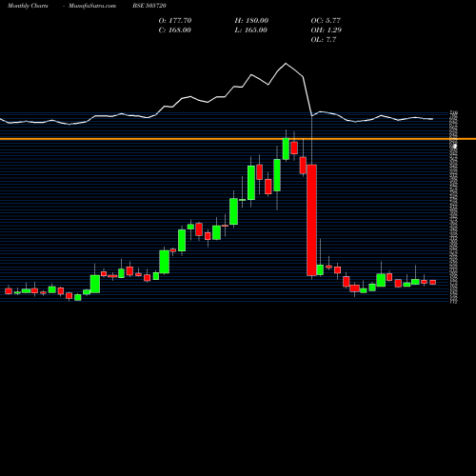Click the 'Monthly Charts' title text

click(28, 6)
